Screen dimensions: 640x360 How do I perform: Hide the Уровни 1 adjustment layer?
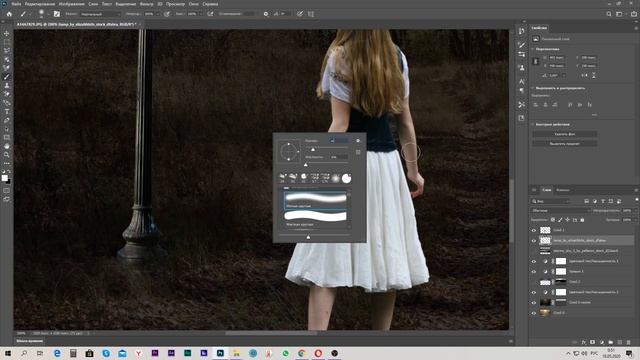533,271
